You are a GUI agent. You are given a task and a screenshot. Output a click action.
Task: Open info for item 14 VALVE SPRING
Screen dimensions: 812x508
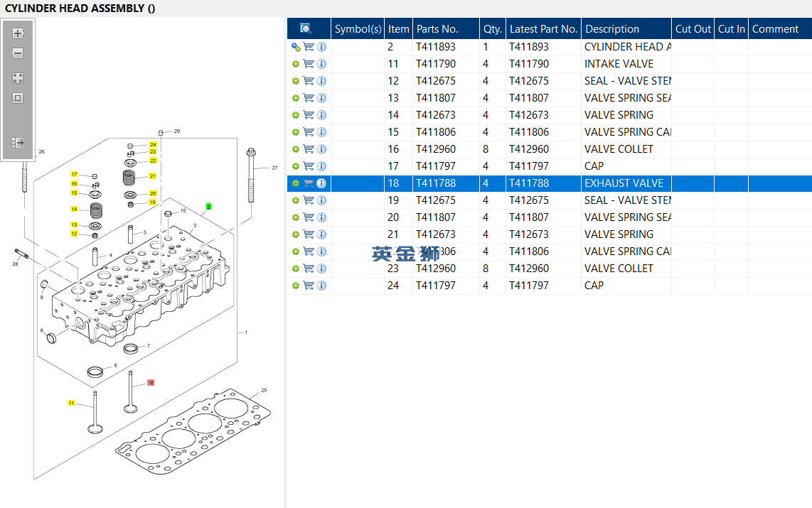click(x=321, y=115)
